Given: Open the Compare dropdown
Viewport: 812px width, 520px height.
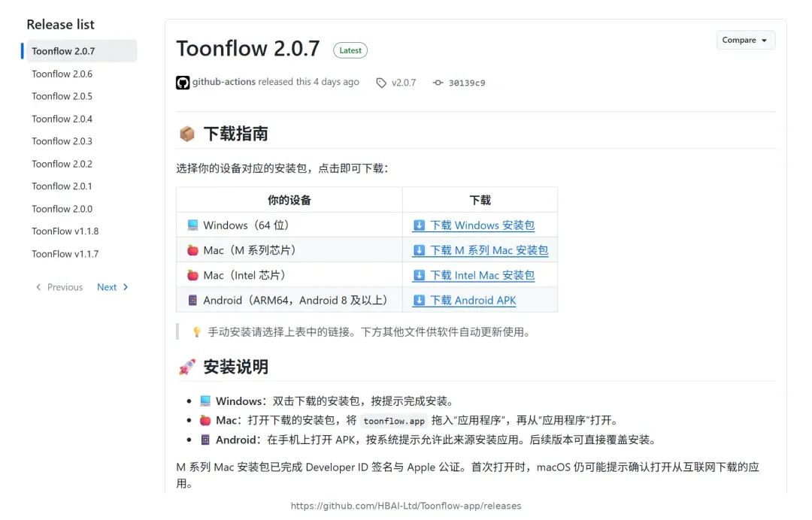Looking at the screenshot, I should (745, 41).
